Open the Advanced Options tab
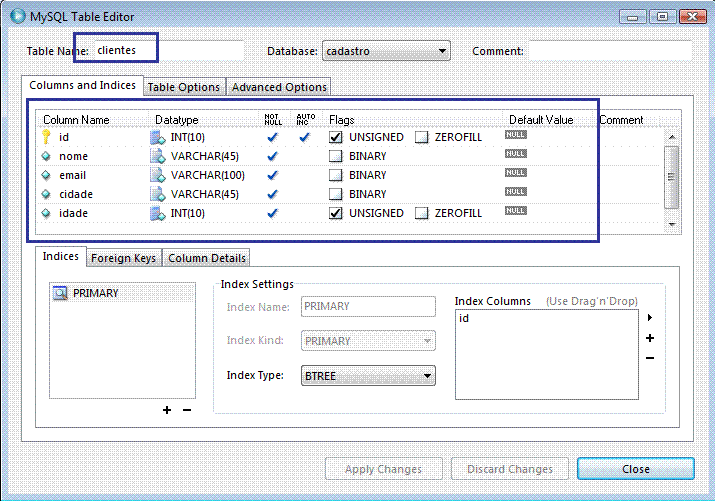Viewport: 715px width, 501px height. click(279, 87)
